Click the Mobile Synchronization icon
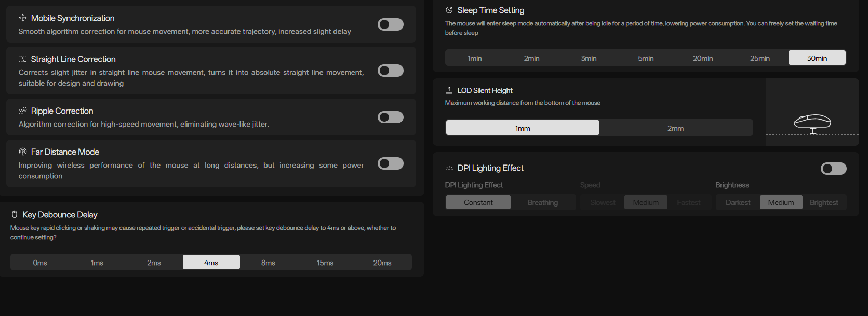The width and height of the screenshot is (868, 316). [23, 18]
